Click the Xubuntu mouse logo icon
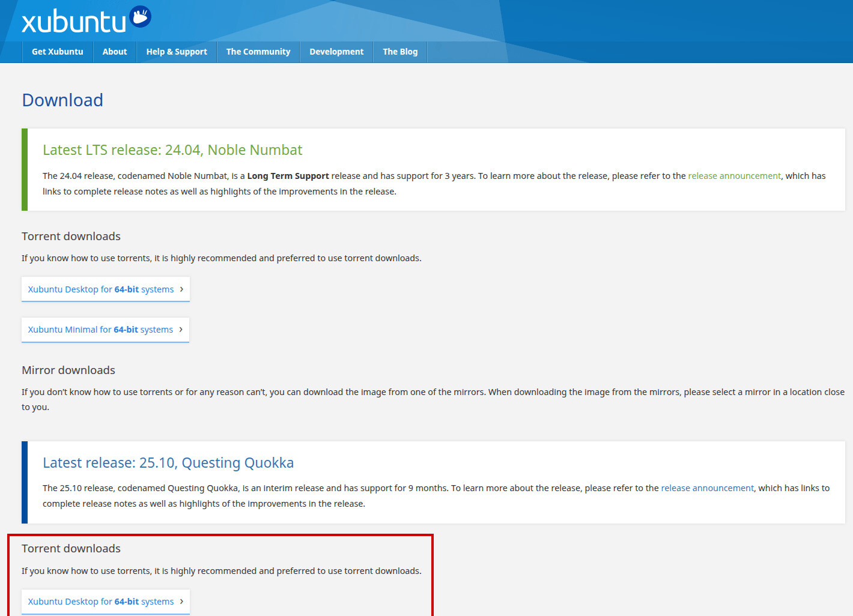The width and height of the screenshot is (853, 616). tap(141, 17)
